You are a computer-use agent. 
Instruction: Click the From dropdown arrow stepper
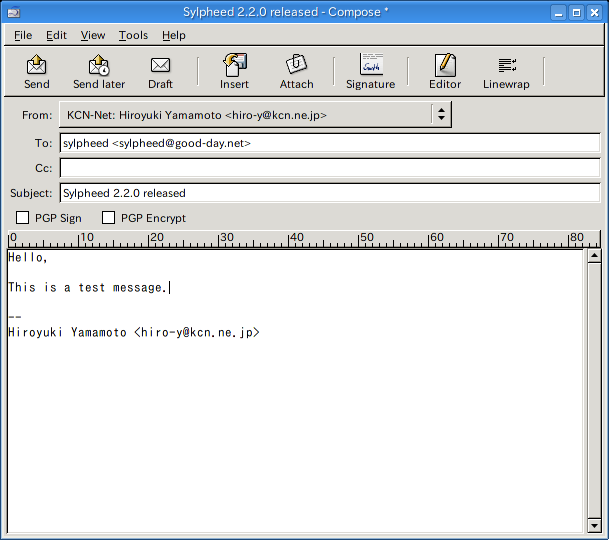441,114
